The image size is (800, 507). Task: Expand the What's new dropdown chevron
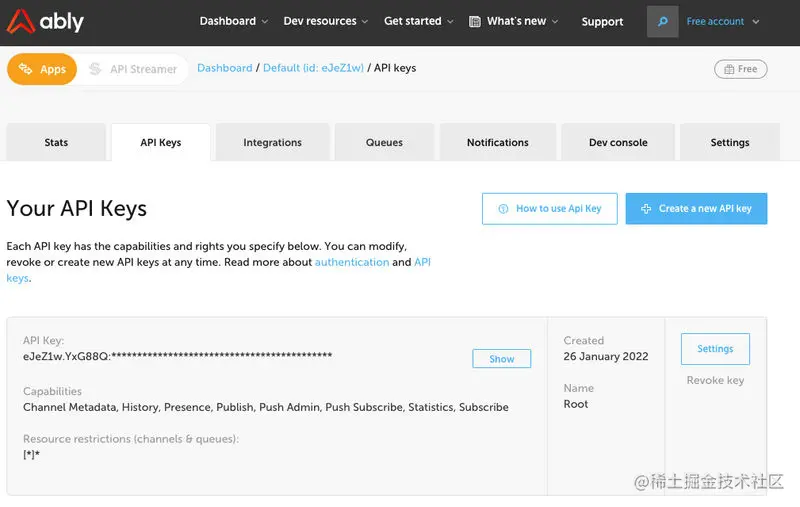point(555,21)
